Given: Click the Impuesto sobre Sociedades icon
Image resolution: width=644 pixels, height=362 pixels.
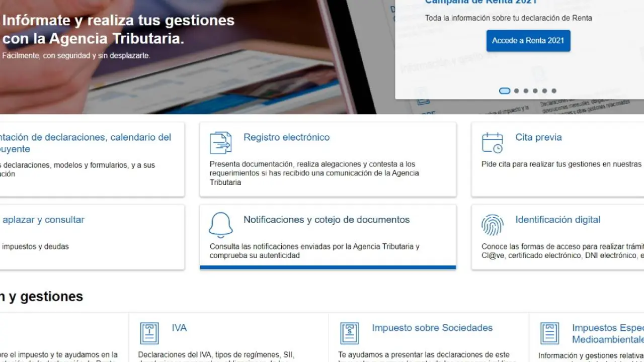Looking at the screenshot, I should point(349,333).
